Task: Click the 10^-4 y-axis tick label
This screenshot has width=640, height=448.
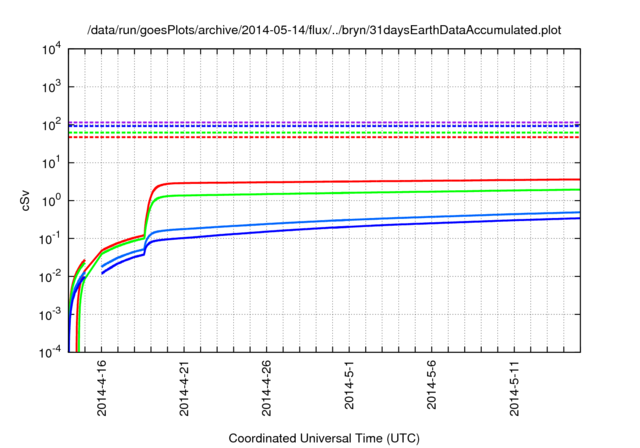Action: coord(51,352)
